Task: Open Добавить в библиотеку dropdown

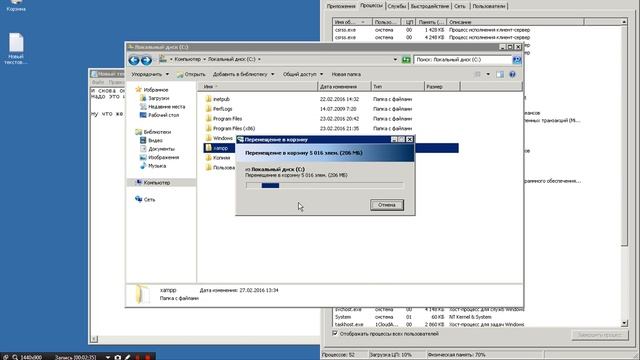Action: point(244,74)
